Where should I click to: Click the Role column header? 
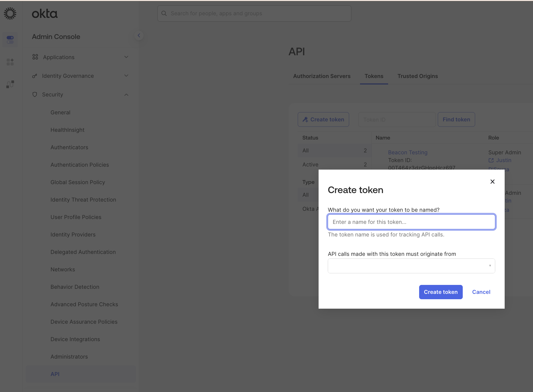click(494, 138)
